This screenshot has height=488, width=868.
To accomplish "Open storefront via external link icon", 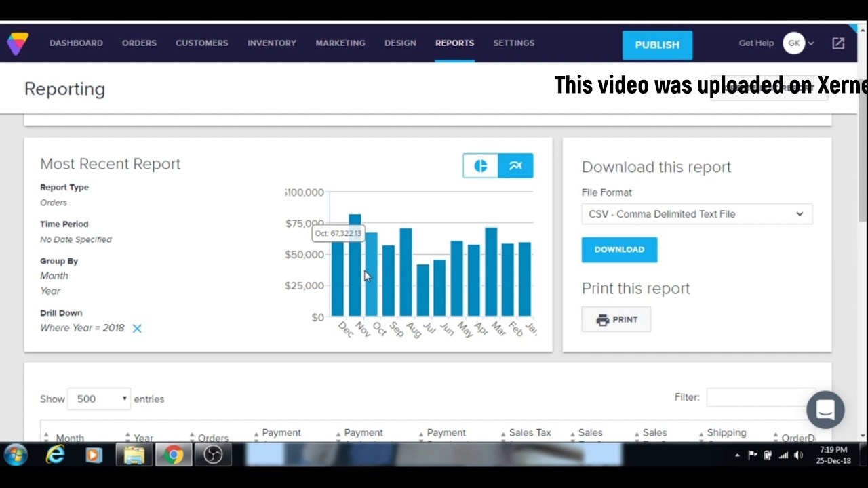I will (x=838, y=43).
